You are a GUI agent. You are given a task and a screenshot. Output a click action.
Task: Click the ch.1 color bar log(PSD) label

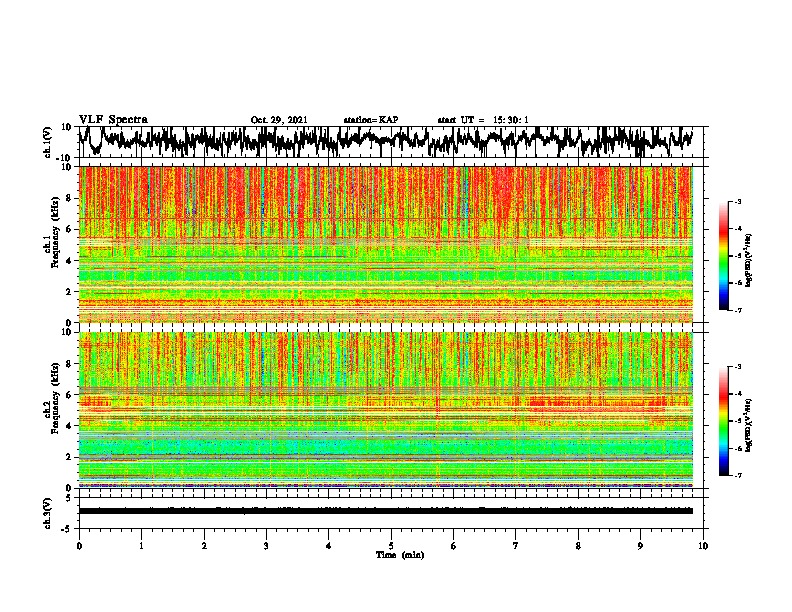pyautogui.click(x=749, y=260)
